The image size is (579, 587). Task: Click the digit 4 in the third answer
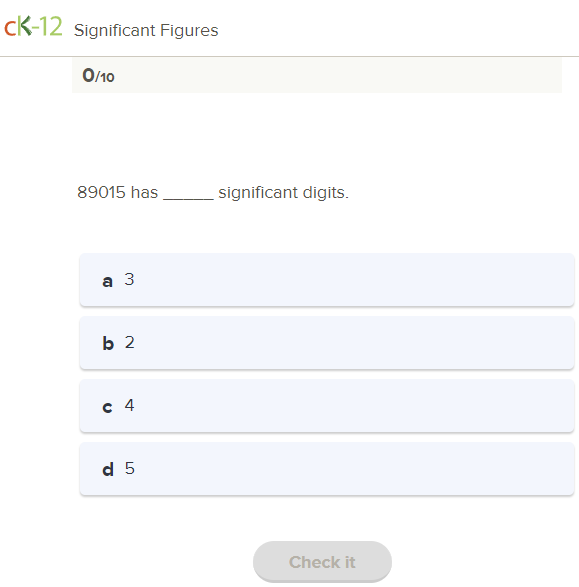tap(129, 405)
